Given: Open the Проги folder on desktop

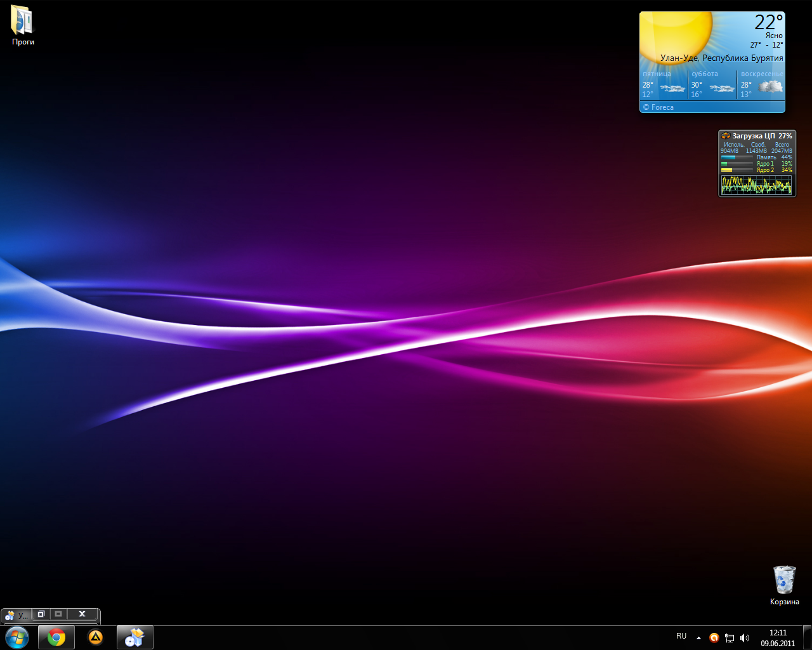Looking at the screenshot, I should coord(22,24).
